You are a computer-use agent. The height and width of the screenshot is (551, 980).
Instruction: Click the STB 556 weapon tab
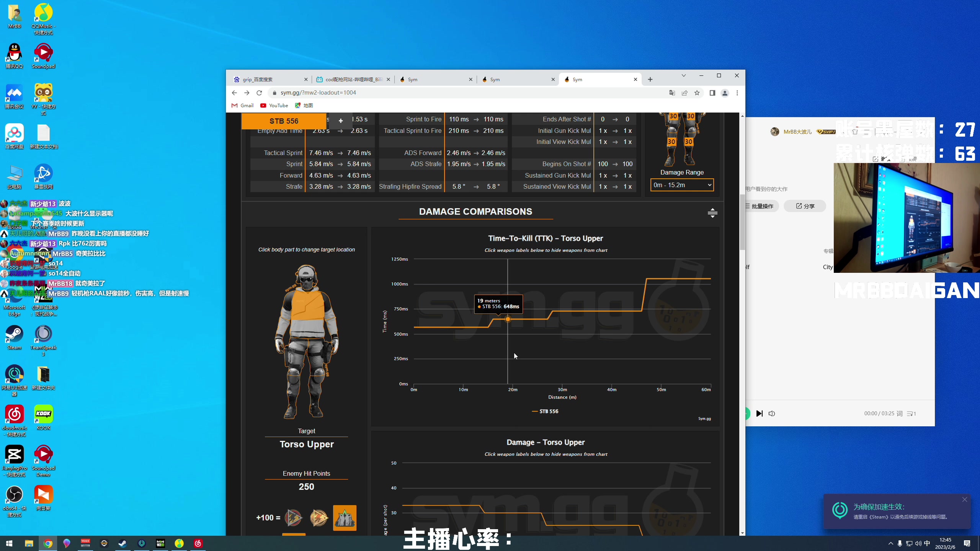coord(284,121)
